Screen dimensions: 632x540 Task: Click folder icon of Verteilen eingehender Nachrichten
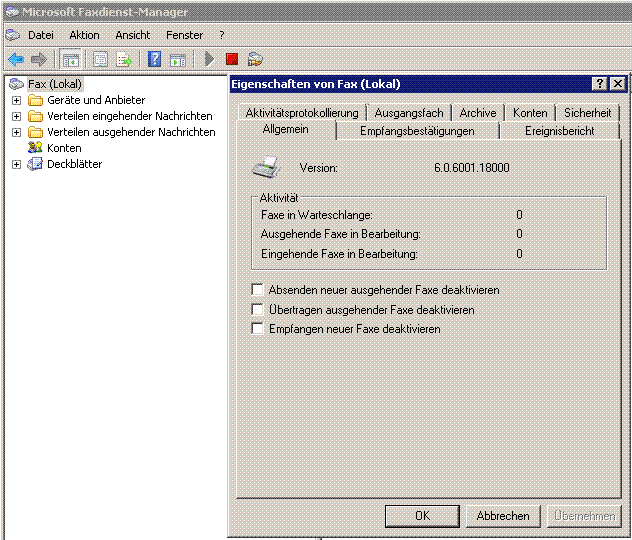pos(35,116)
